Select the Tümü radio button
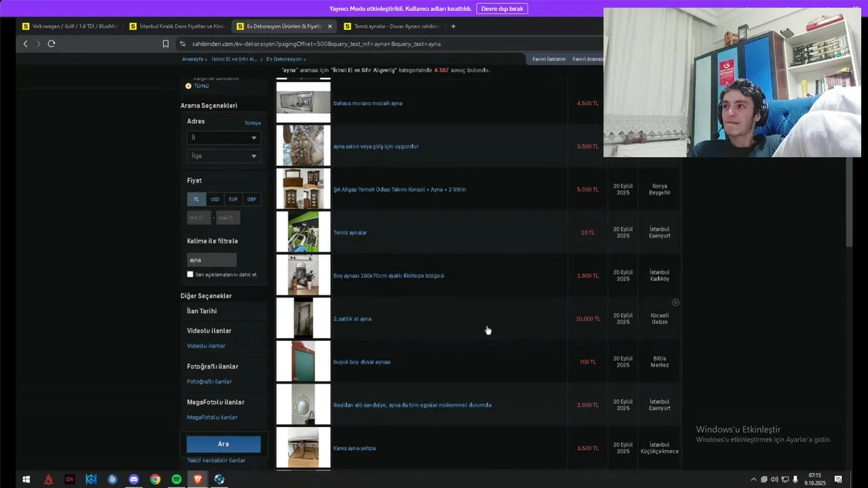Screen dimensions: 868x488 pos(189,86)
